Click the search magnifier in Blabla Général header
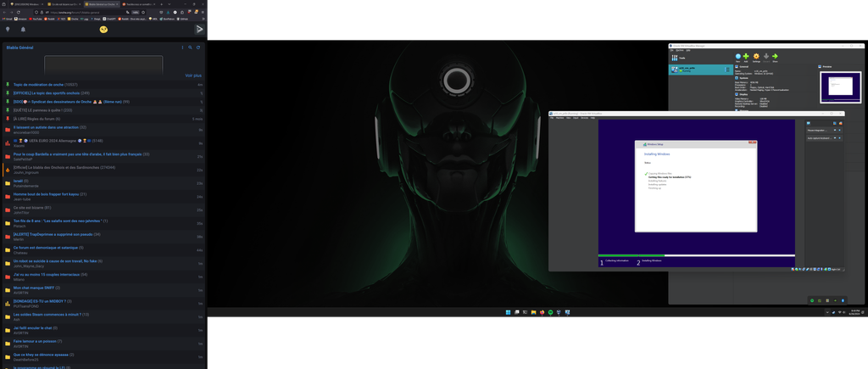The image size is (868, 369). 191,48
